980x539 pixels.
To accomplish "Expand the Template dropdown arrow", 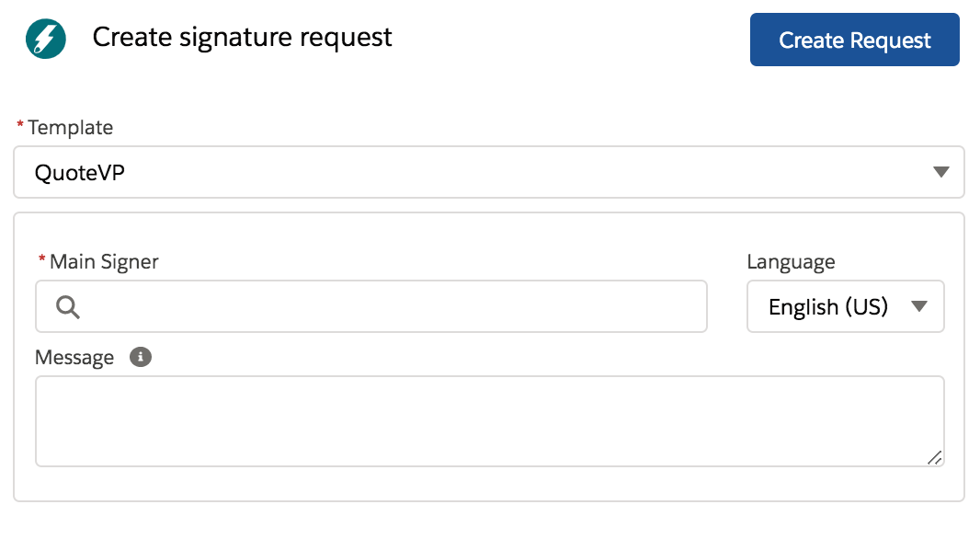I will coord(940,172).
